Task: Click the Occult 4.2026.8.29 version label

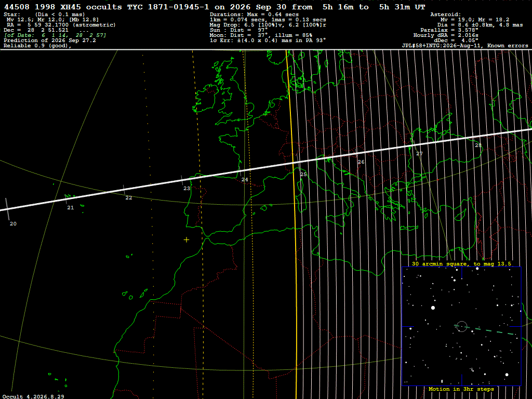Action: point(33,396)
